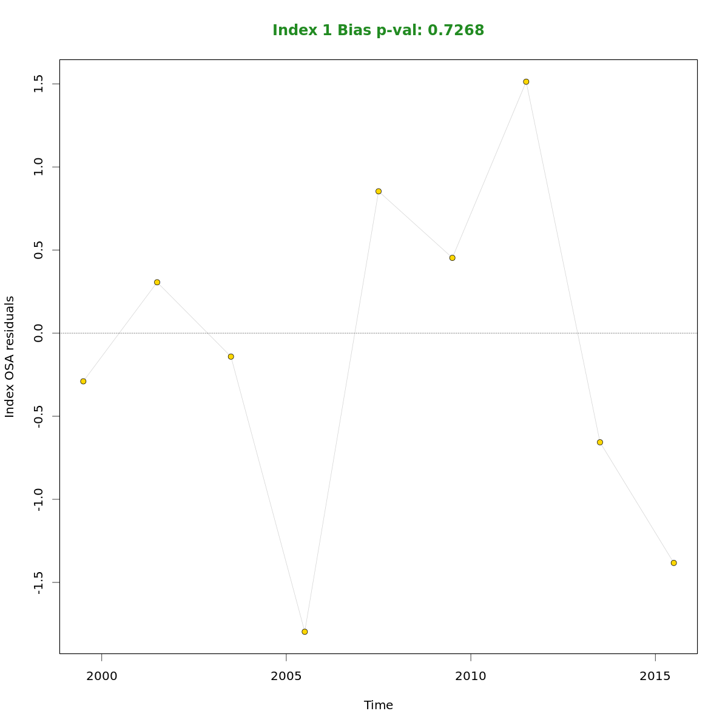
Task: Click the 0.0 tick label on y-axis
Action: 39,333
